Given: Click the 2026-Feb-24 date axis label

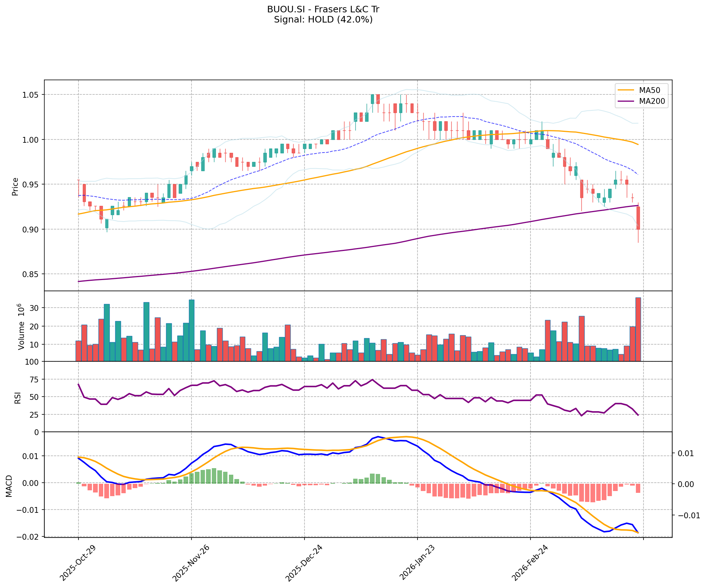Looking at the screenshot, I should [x=529, y=563].
